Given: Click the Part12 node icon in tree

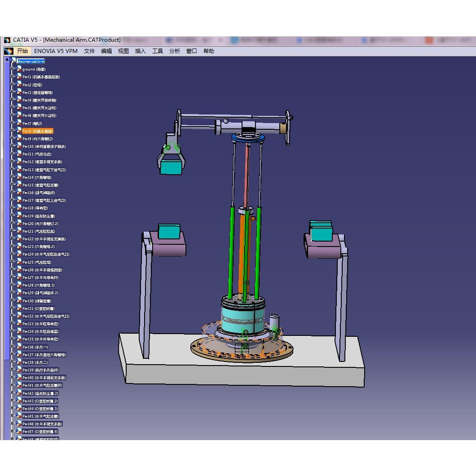Looking at the screenshot, I should [19, 161].
